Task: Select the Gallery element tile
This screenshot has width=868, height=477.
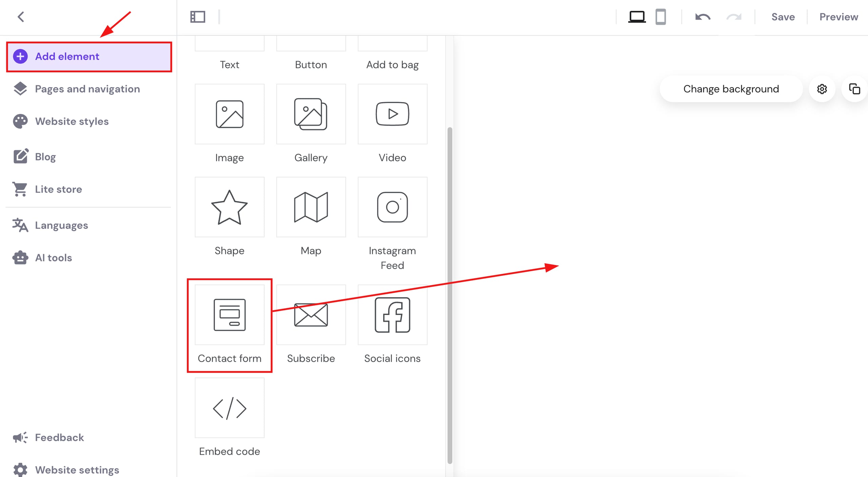Action: pos(311,114)
